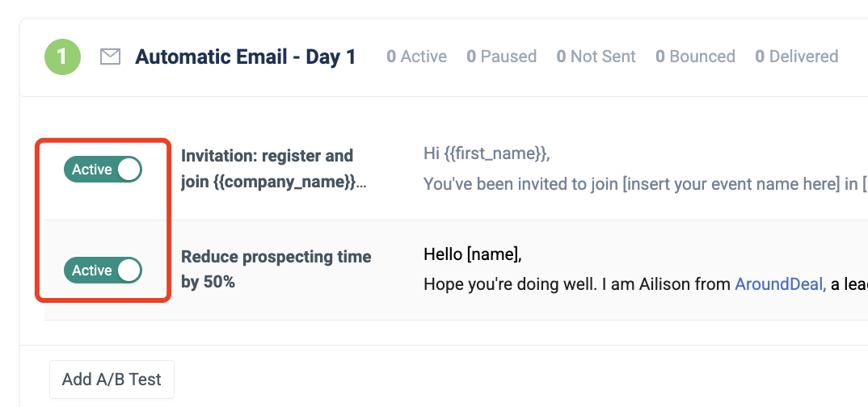Filter by the 0 Active status

(416, 57)
